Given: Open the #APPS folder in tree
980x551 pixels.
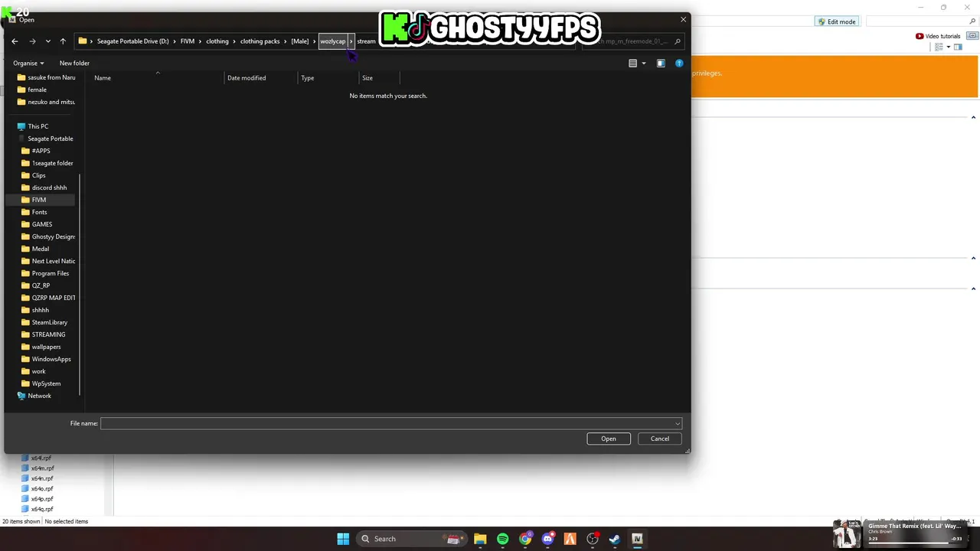Looking at the screenshot, I should [x=36, y=151].
